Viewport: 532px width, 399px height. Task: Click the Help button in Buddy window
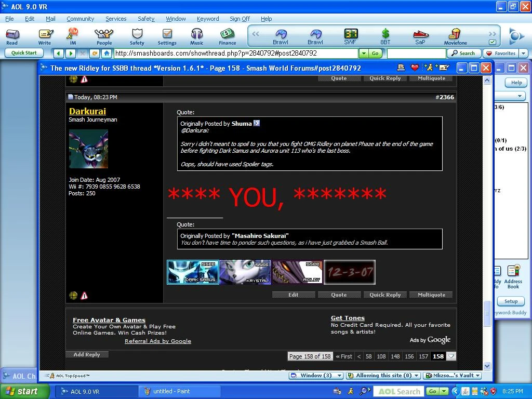click(516, 83)
